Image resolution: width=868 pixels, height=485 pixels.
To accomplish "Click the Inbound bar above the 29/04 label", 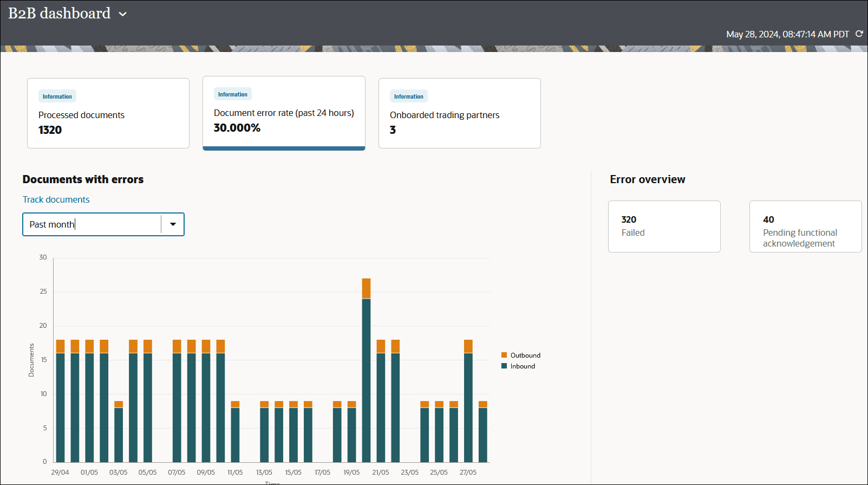I will pyautogui.click(x=60, y=408).
